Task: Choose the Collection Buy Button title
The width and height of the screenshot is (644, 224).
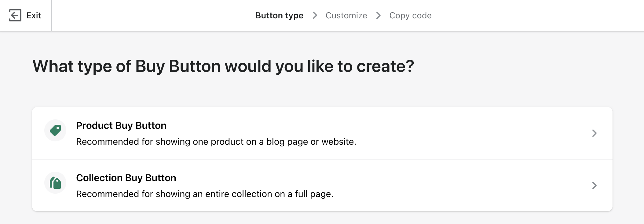Action: (x=126, y=178)
